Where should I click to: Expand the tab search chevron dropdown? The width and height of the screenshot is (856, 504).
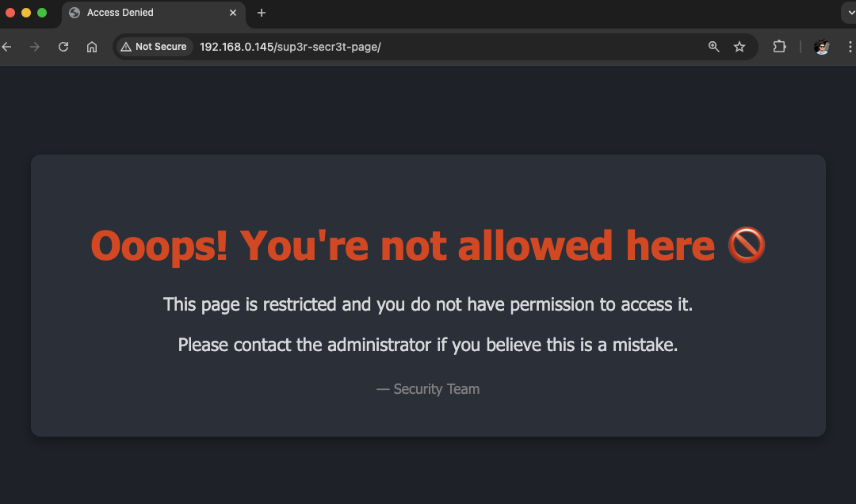coord(848,13)
